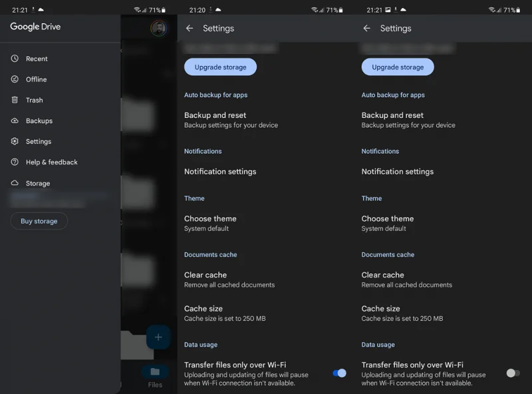The height and width of the screenshot is (394, 532).
Task: Tap Upgrade storage in middle screen
Action: click(x=221, y=67)
